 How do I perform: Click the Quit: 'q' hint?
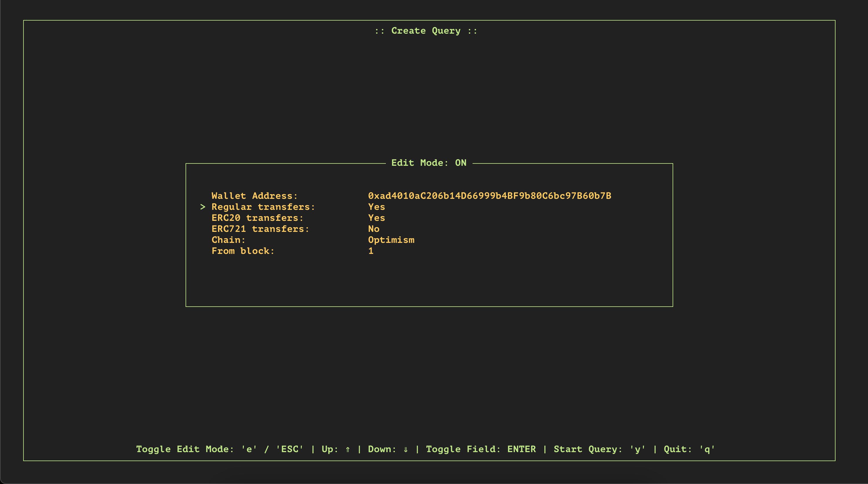pos(689,449)
